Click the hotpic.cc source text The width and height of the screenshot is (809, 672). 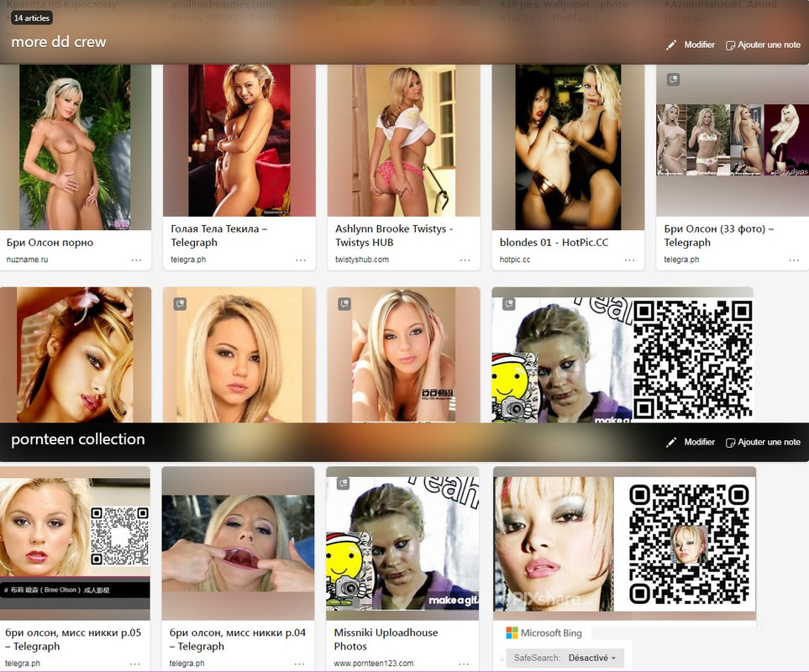pos(515,260)
